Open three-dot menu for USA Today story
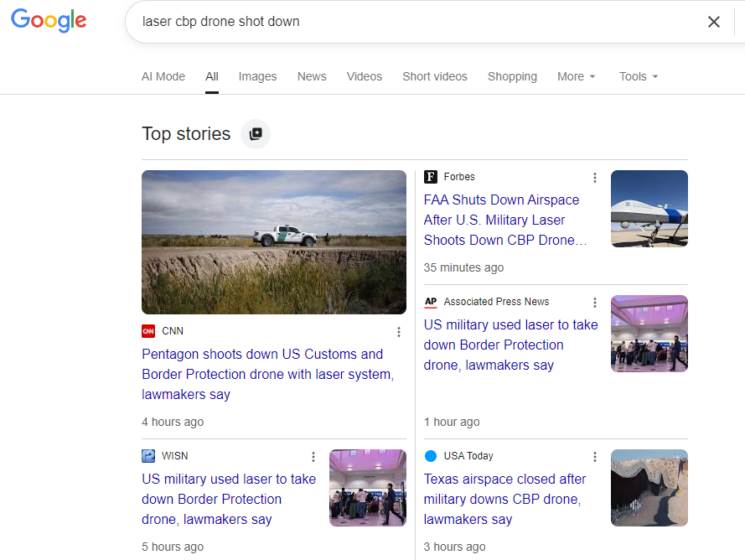This screenshot has height=560, width=745. [595, 457]
